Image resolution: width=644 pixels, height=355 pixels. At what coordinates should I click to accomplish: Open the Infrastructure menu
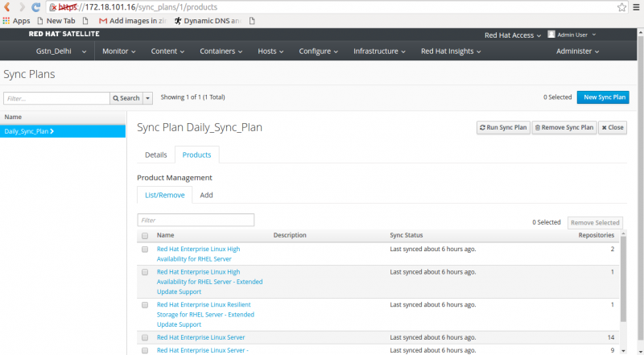click(379, 51)
